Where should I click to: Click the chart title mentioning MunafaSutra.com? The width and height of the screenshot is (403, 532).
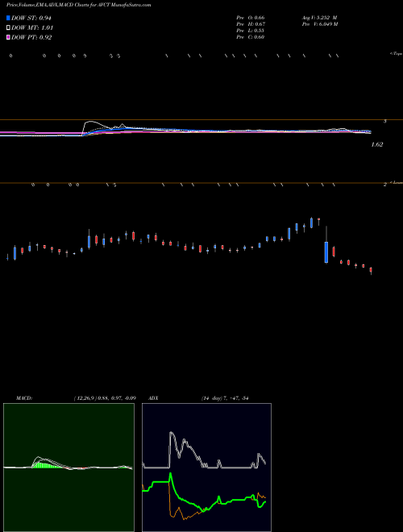point(79,5)
